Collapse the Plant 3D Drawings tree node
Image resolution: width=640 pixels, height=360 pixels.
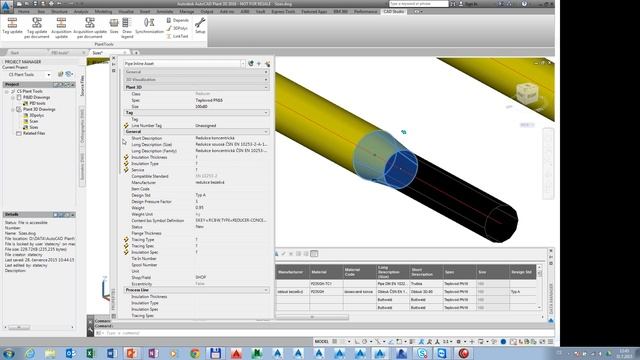13,109
